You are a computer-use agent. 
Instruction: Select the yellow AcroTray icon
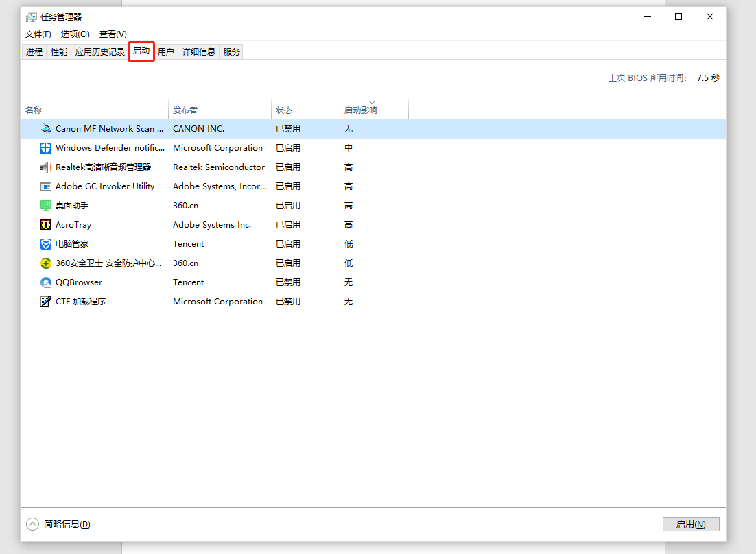[46, 225]
